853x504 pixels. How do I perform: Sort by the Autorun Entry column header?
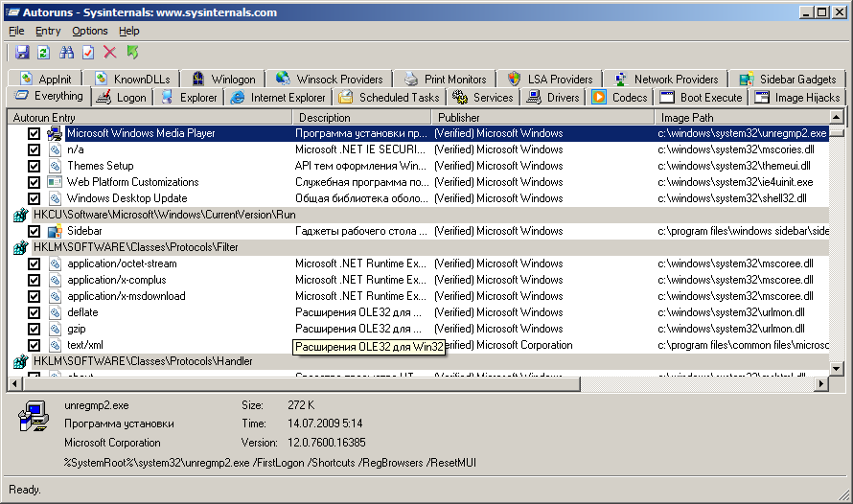point(150,118)
